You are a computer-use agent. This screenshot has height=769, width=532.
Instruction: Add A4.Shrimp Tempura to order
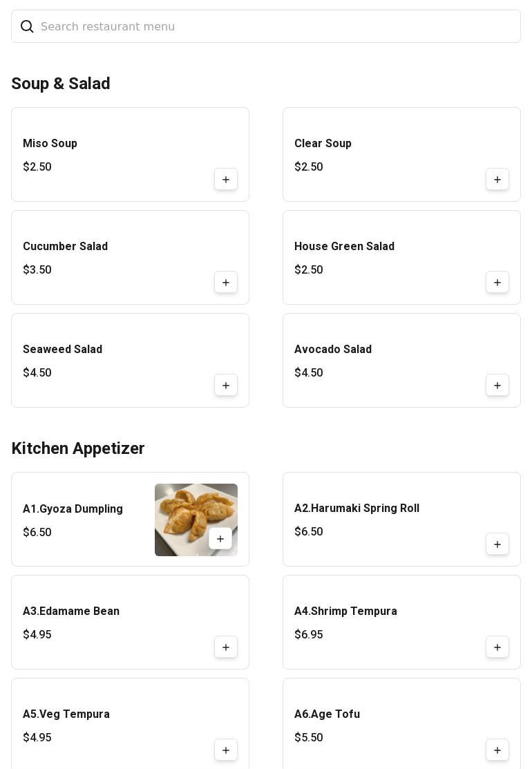tap(497, 647)
